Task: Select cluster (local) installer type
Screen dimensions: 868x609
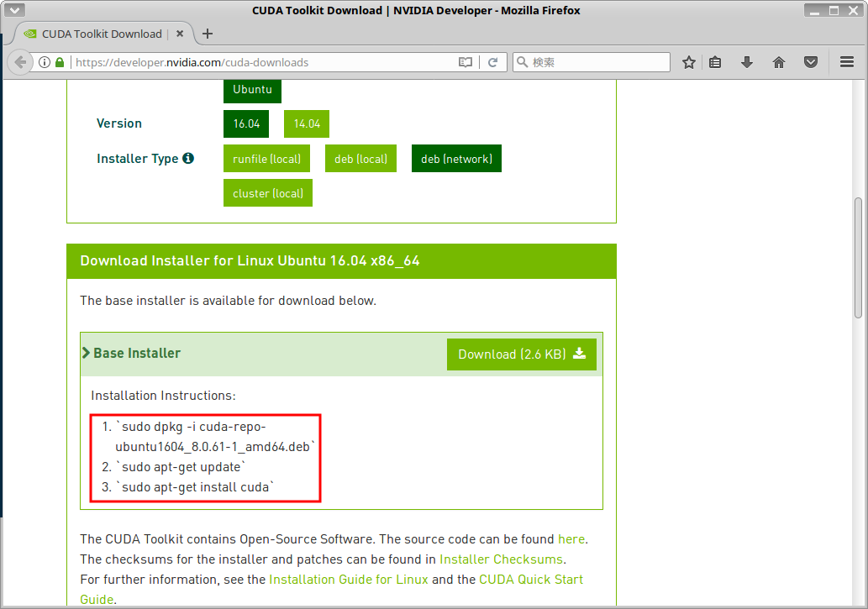Action: tap(268, 193)
